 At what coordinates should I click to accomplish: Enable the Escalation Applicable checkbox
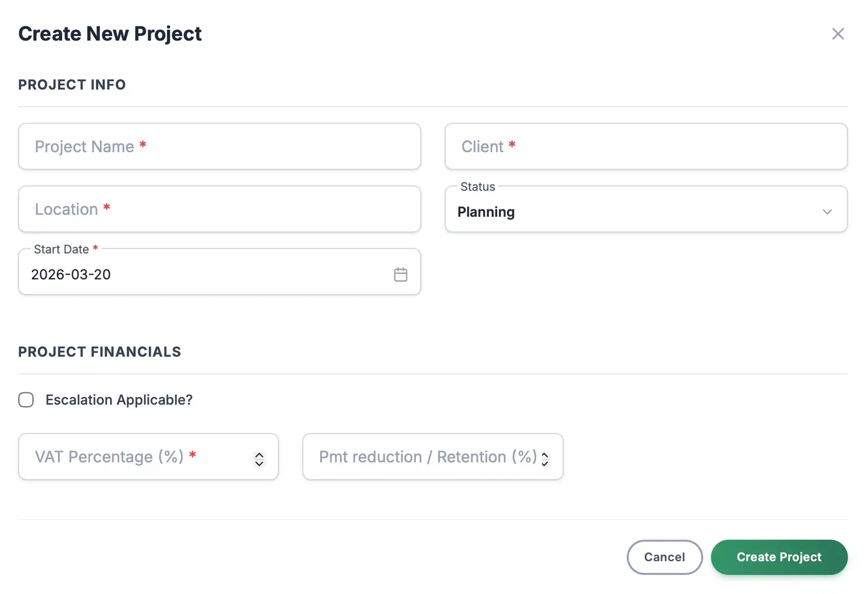(25, 400)
